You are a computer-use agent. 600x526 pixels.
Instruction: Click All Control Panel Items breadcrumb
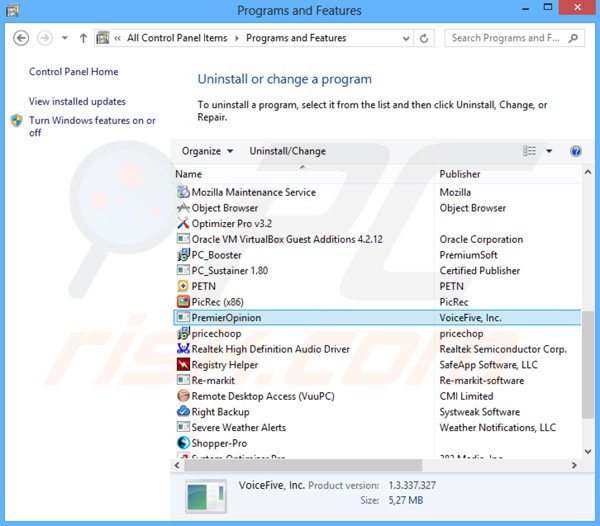177,38
